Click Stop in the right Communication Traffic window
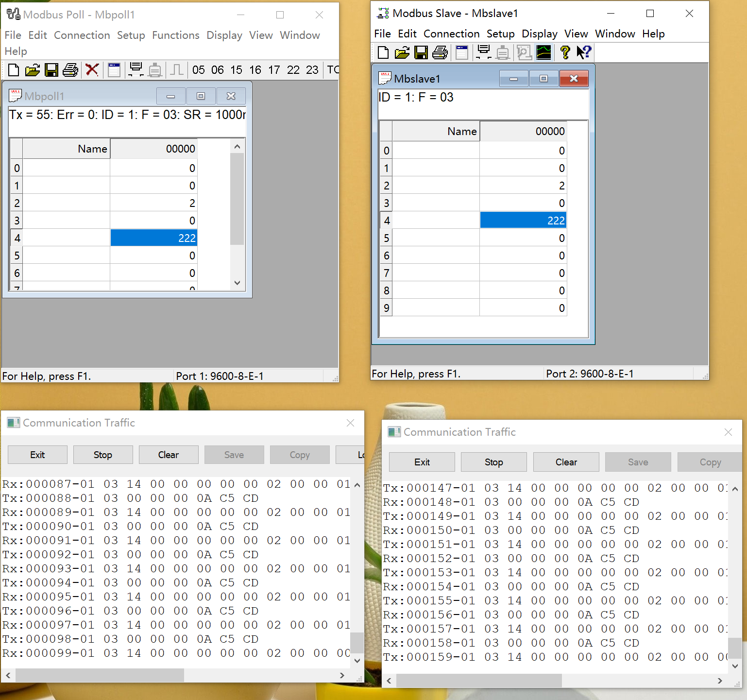The height and width of the screenshot is (700, 747). (x=494, y=462)
